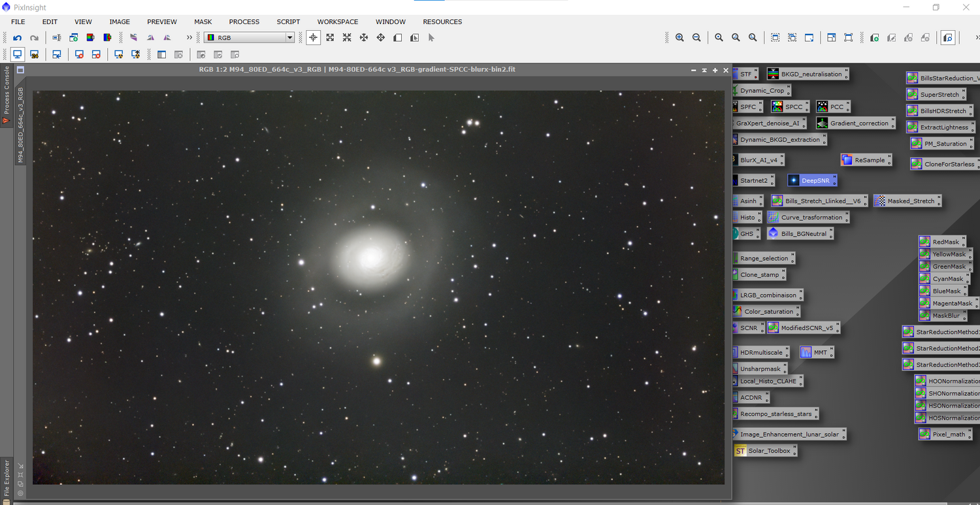
Task: Click the Zoom Out magnifier icon
Action: (x=696, y=38)
